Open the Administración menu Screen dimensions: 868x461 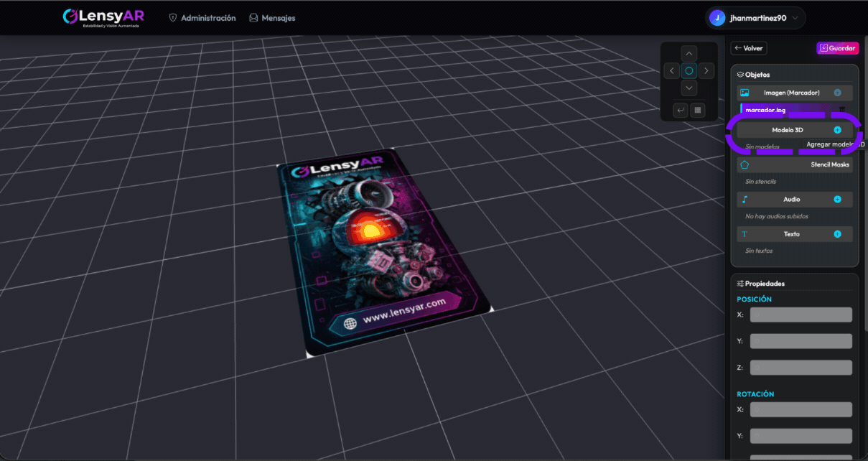coord(202,18)
